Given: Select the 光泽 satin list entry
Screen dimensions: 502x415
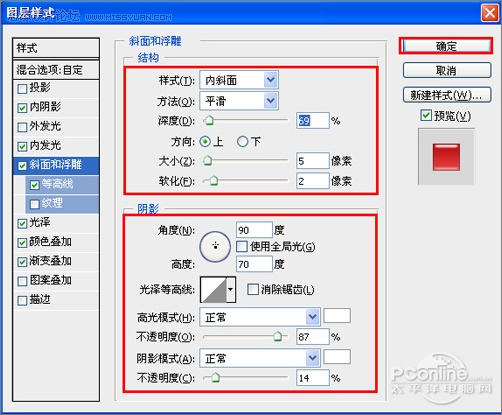Looking at the screenshot, I should [x=56, y=223].
